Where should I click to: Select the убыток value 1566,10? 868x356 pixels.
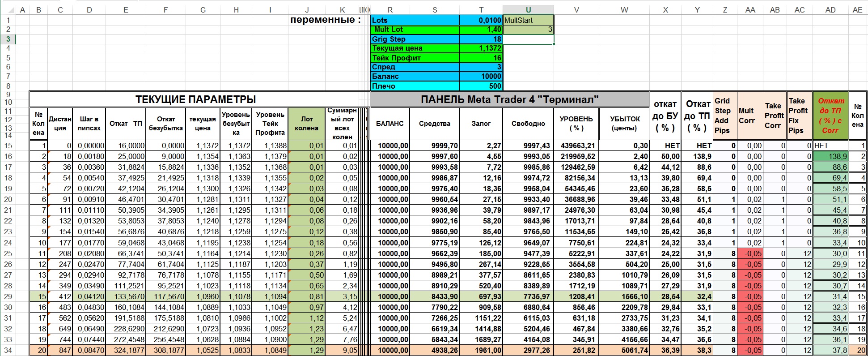(624, 296)
